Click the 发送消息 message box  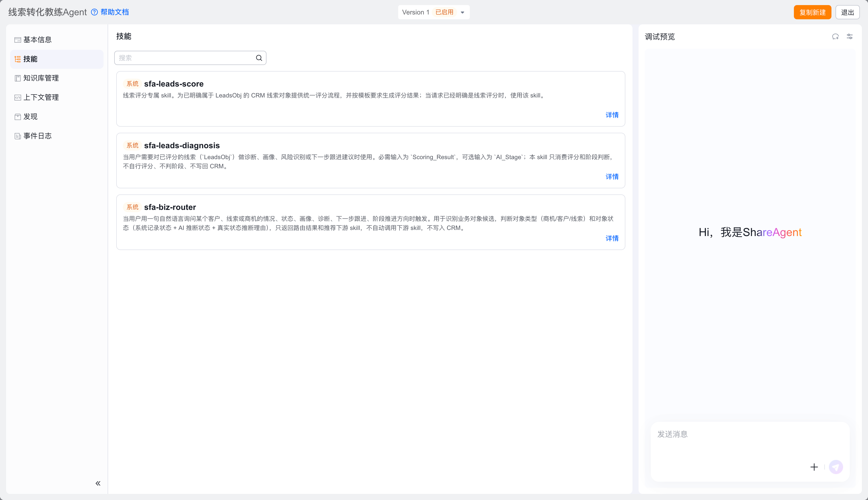coord(750,452)
